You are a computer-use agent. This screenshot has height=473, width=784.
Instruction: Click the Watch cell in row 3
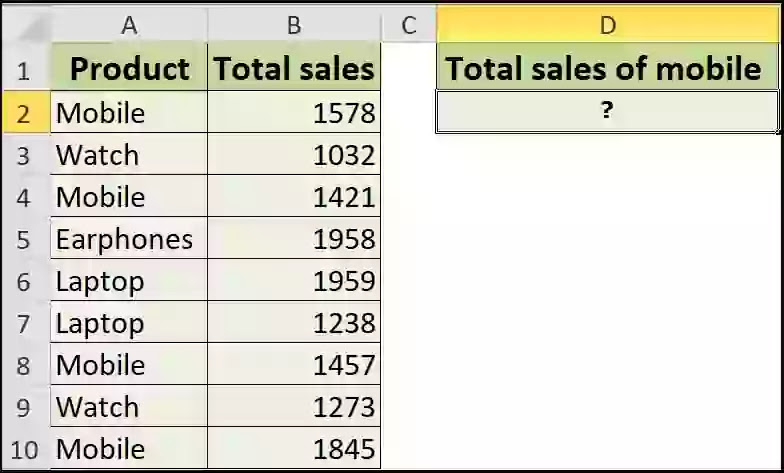129,154
